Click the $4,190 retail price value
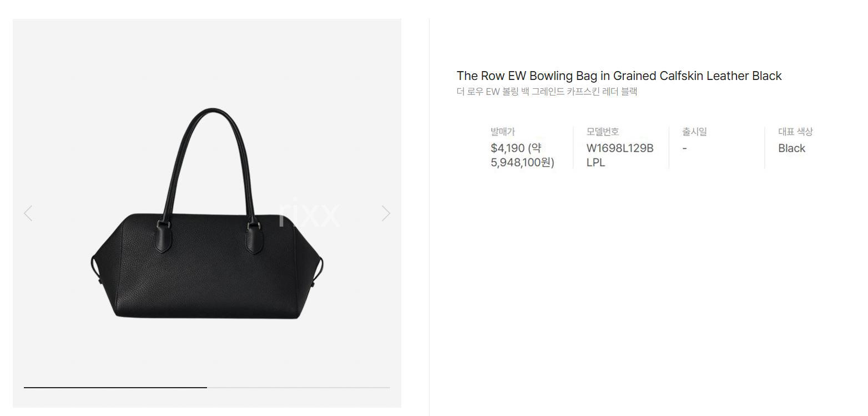Screen dimensions: 868x416 (x=507, y=148)
